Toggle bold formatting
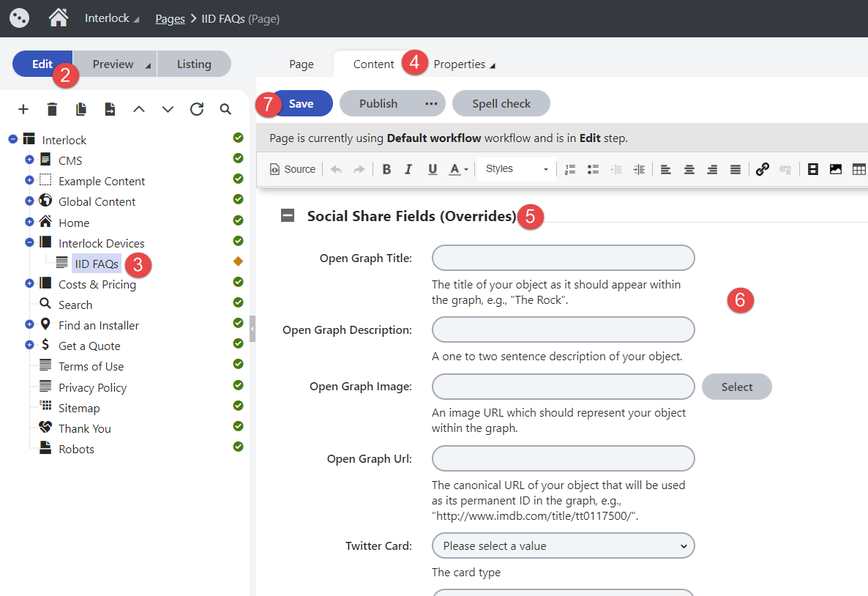The height and width of the screenshot is (596, 868). tap(386, 169)
